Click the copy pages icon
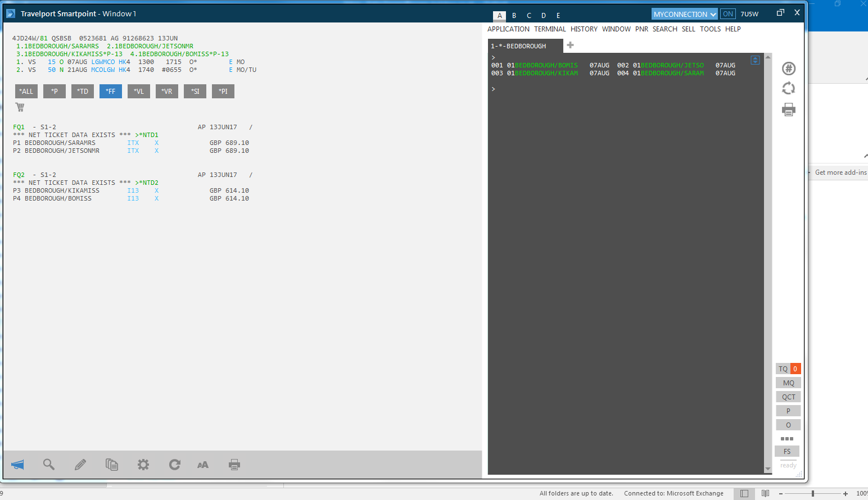The width and height of the screenshot is (868, 500). coord(112,465)
